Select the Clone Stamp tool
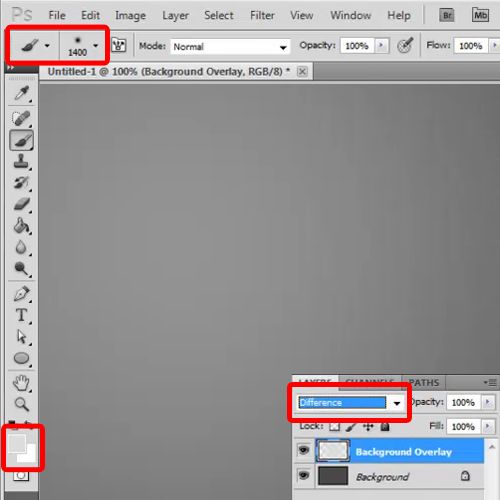This screenshot has width=500, height=500. [x=21, y=161]
